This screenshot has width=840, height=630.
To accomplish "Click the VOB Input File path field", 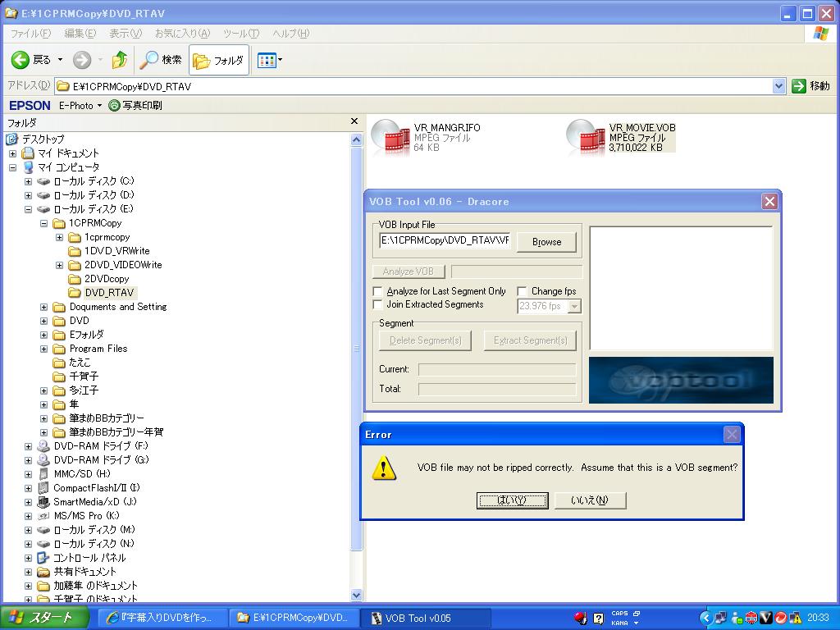I will click(445, 240).
